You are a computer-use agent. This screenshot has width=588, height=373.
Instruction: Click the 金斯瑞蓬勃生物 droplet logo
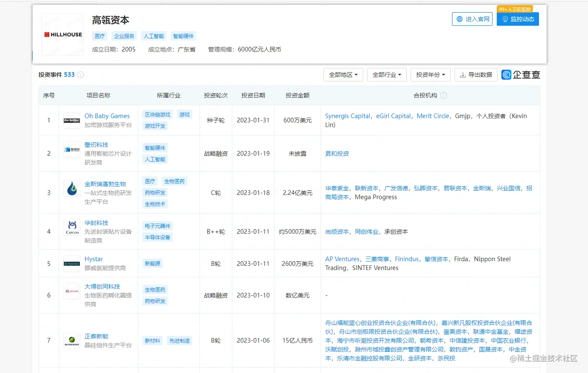(72, 189)
